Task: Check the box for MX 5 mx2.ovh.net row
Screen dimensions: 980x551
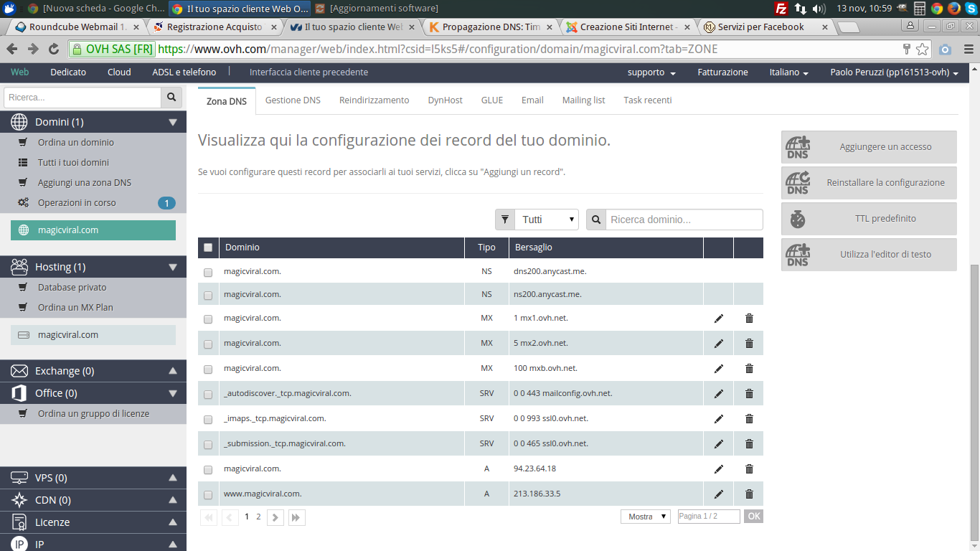Action: click(x=208, y=344)
